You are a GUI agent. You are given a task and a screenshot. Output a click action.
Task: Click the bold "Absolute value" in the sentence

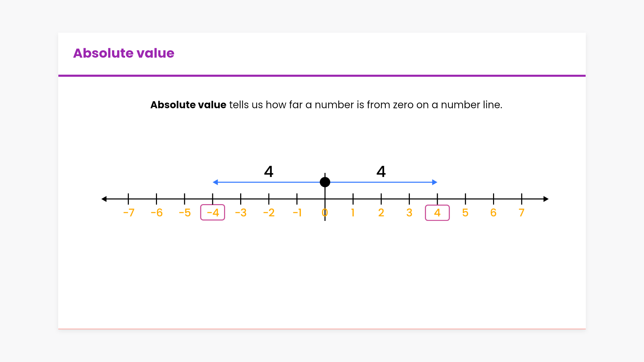click(188, 105)
